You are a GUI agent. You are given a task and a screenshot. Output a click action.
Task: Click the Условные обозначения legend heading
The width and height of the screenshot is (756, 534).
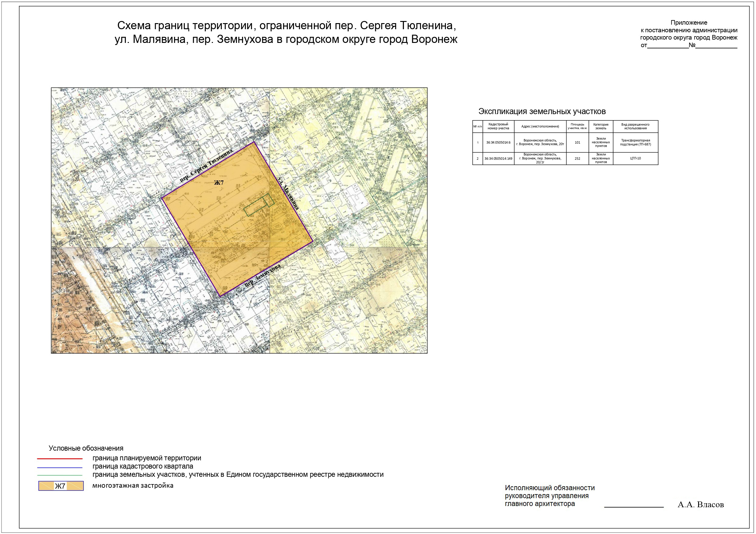(86, 448)
